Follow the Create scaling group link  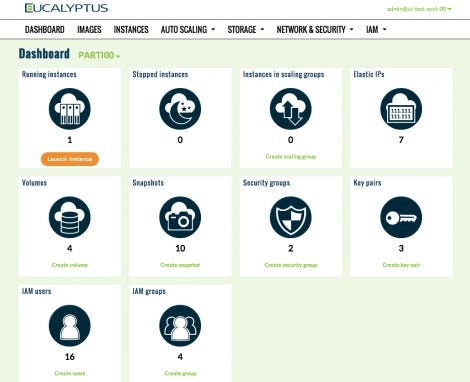(291, 156)
